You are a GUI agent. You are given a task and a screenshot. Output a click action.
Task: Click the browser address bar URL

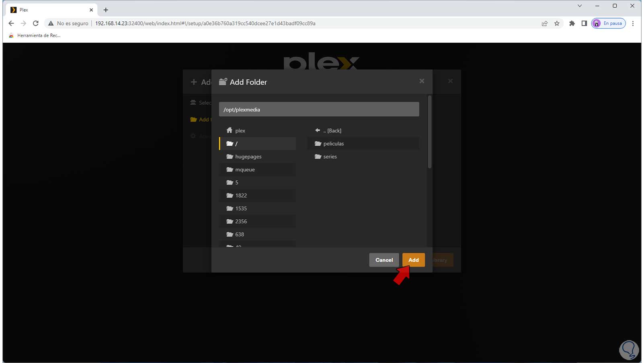pos(205,23)
